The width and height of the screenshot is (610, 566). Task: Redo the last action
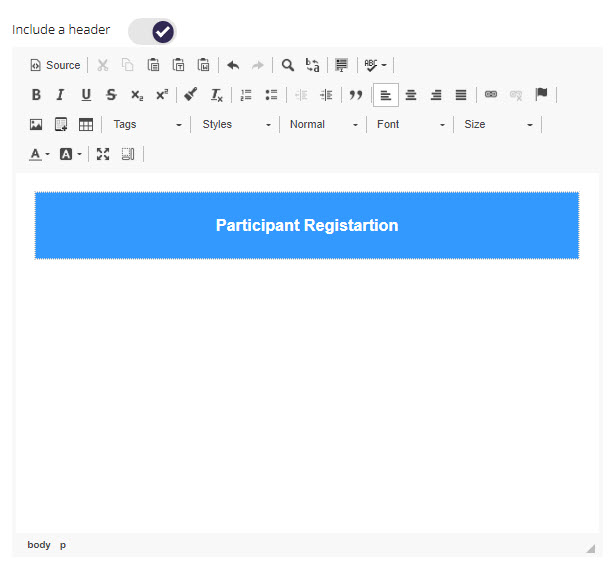(258, 65)
